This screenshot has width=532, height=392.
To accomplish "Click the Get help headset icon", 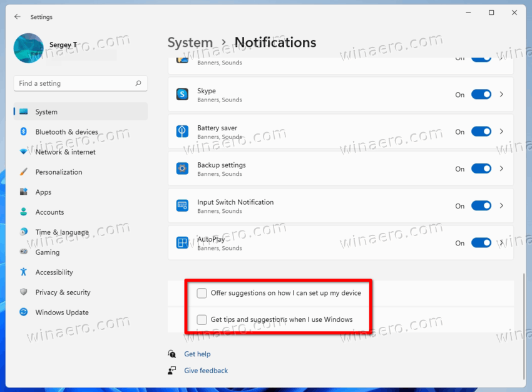I will [171, 354].
